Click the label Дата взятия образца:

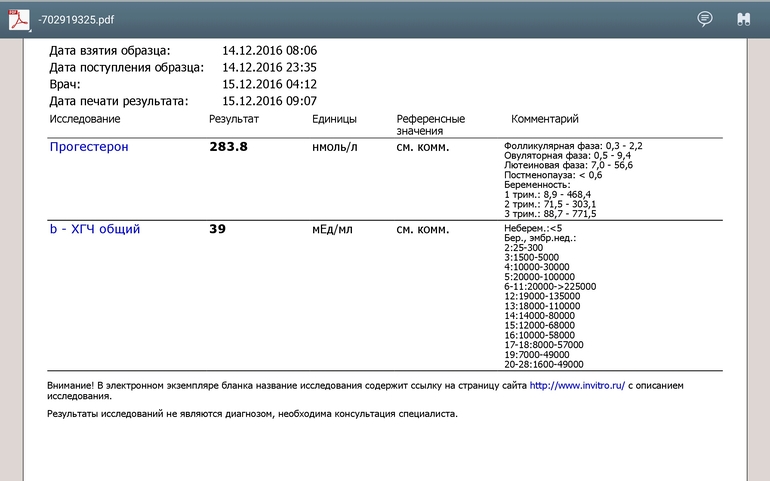coord(110,51)
